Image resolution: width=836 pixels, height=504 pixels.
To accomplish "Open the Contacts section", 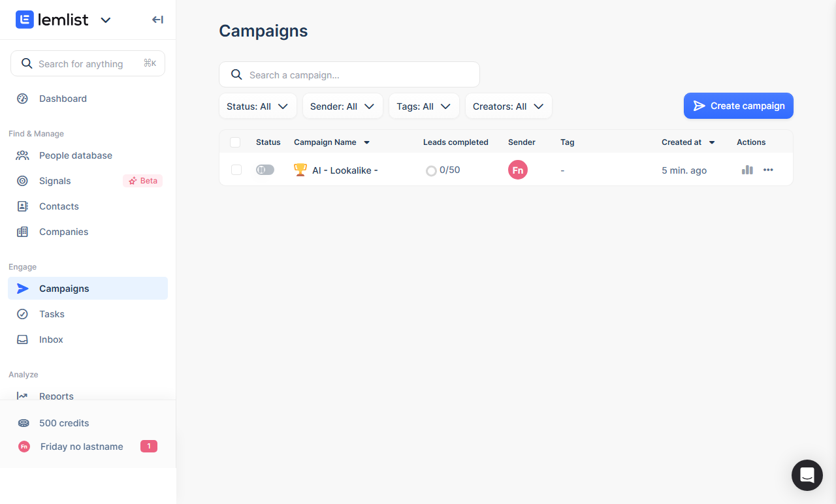I will click(x=59, y=206).
